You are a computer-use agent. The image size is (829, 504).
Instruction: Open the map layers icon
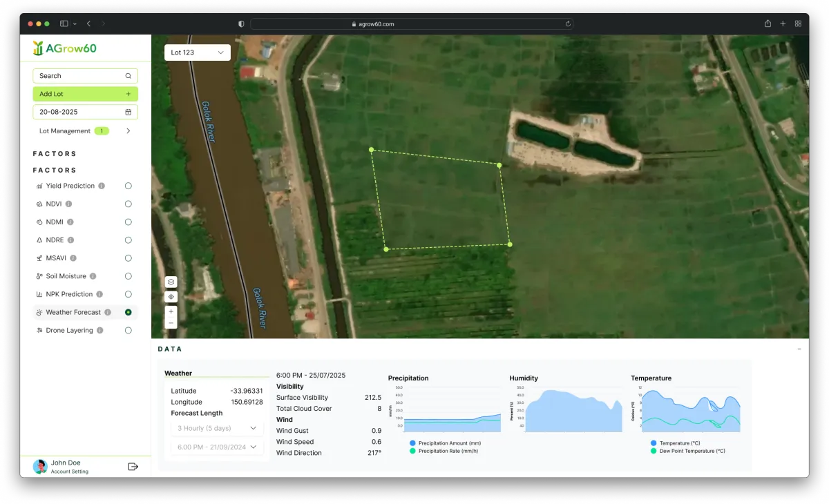pyautogui.click(x=171, y=282)
